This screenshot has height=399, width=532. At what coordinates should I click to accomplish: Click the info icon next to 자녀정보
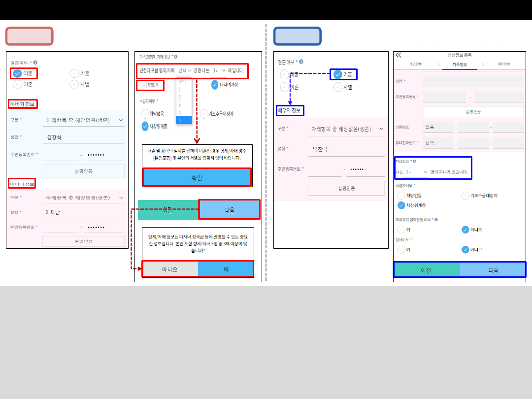coord(414,161)
